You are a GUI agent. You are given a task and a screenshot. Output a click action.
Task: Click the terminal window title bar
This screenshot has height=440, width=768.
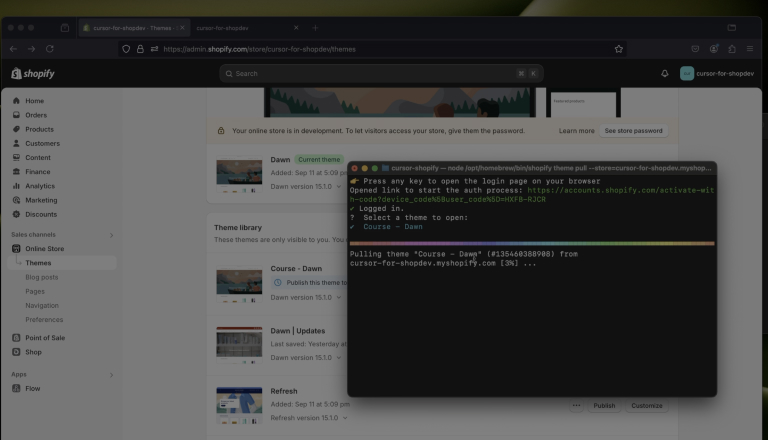coord(532,168)
